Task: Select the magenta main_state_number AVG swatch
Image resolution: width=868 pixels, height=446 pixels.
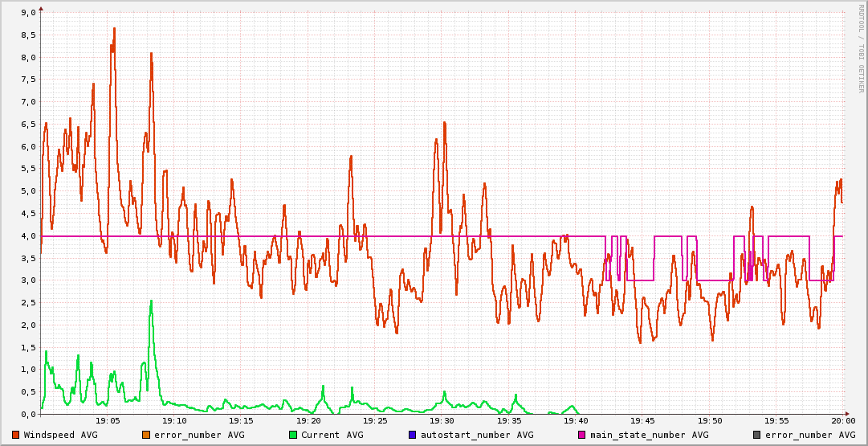Action: click(582, 435)
